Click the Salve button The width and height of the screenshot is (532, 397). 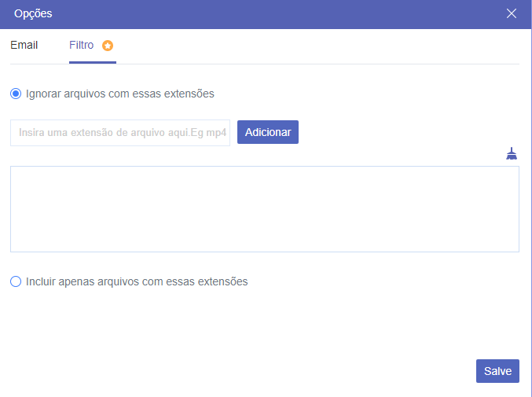click(497, 371)
